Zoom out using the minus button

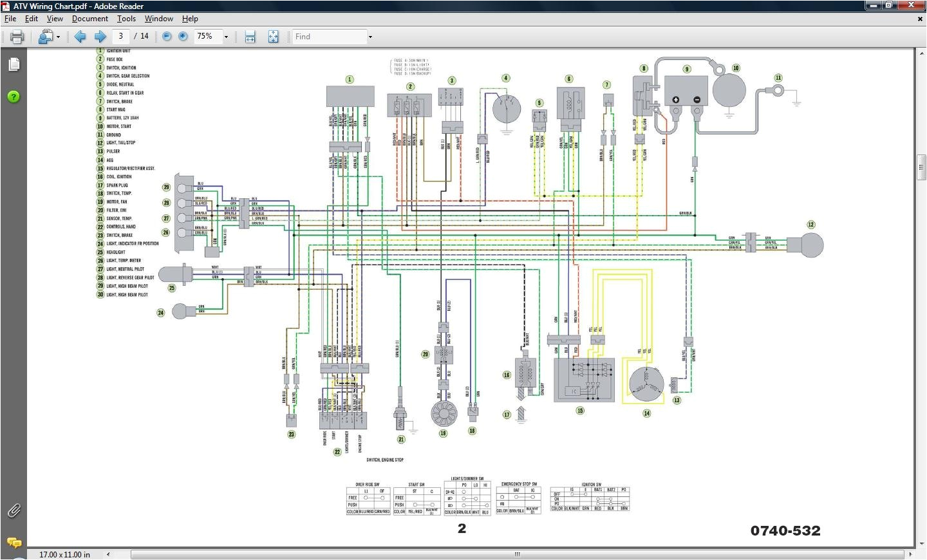[x=167, y=37]
